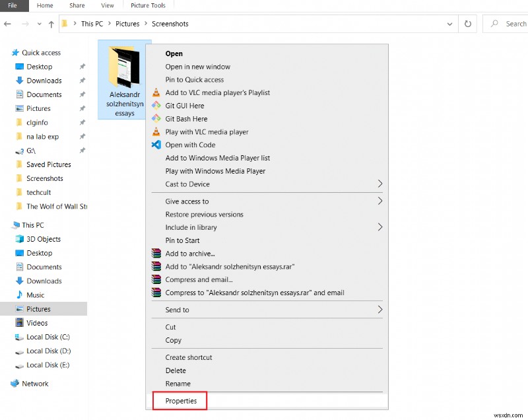Open the clginfo folder in sidebar

coord(37,123)
